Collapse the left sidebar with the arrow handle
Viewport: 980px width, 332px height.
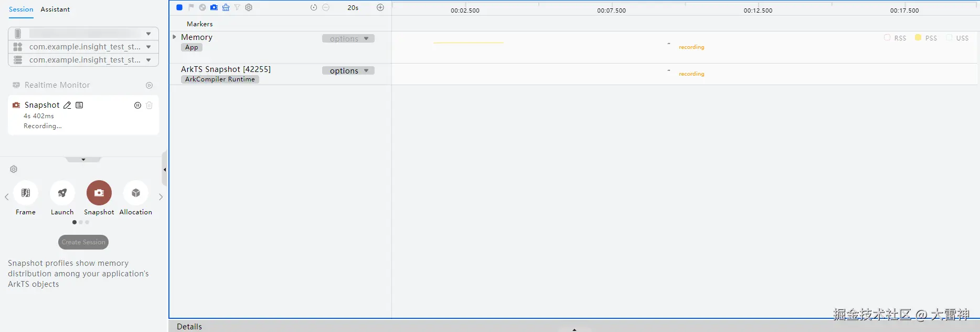click(x=165, y=169)
